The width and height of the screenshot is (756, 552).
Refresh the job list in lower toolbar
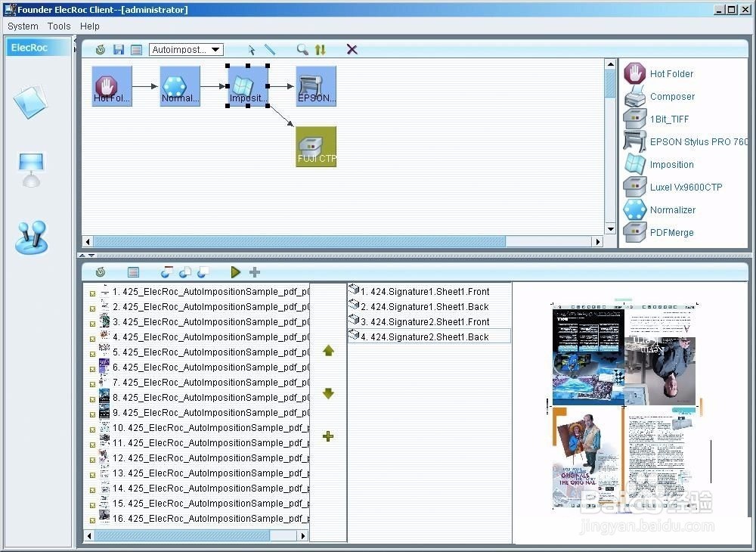coord(101,272)
